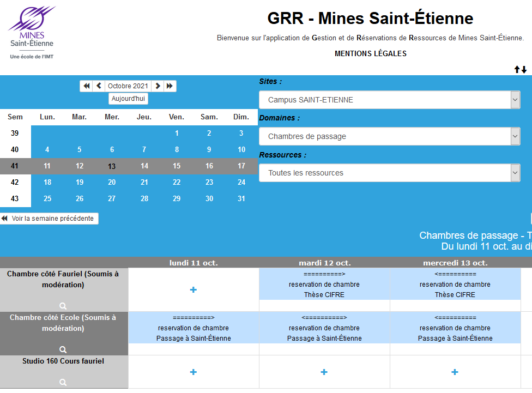Image resolution: width=532 pixels, height=393 pixels.
Task: Open details magnifier for Chambre côté Fauriel
Action: pos(63,306)
